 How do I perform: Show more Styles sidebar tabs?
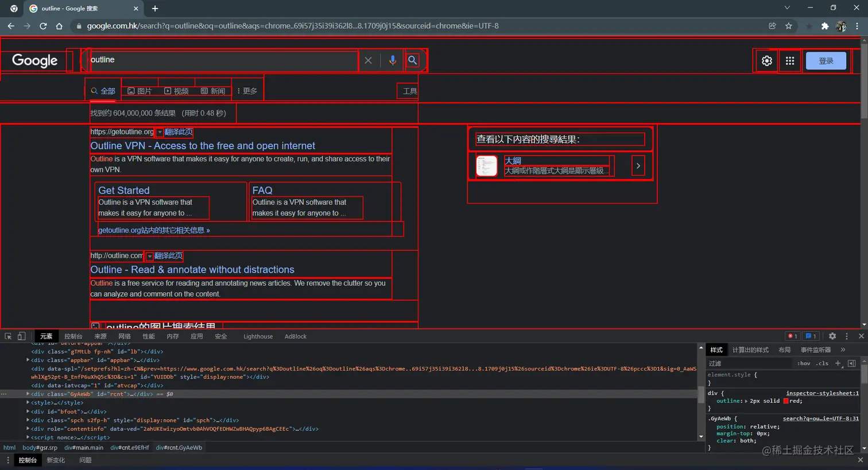click(843, 349)
